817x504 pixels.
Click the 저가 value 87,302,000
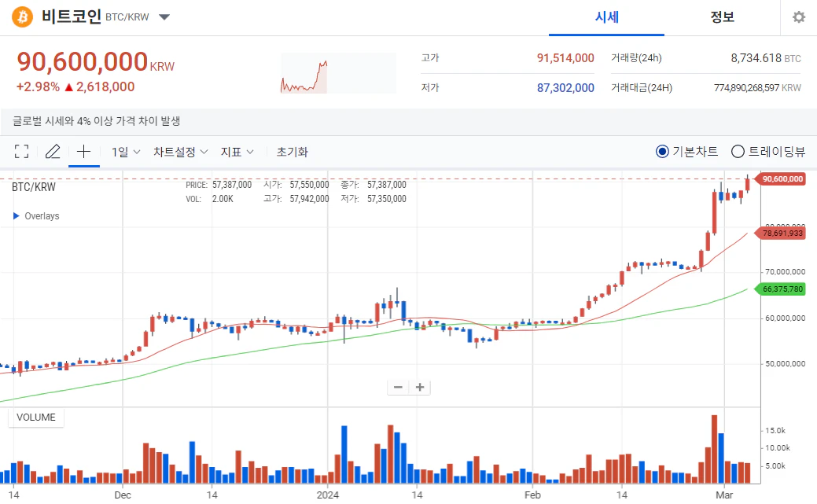[x=565, y=87]
